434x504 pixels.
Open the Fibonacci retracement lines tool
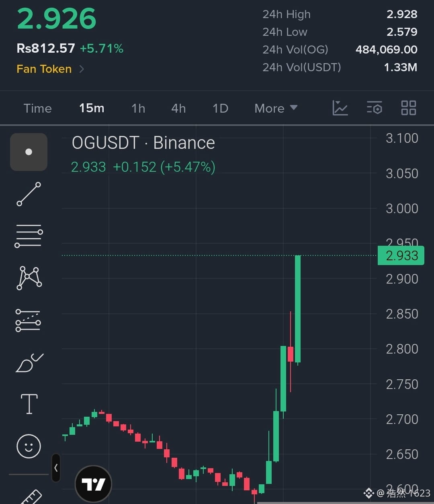29,236
